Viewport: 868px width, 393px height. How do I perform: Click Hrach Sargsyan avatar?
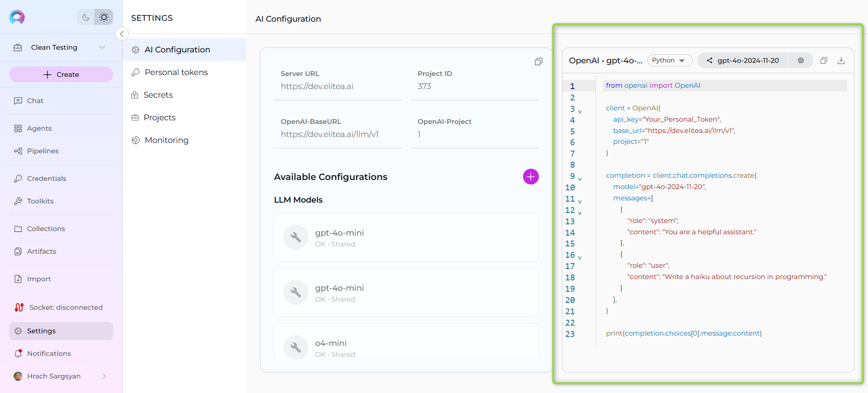(x=18, y=376)
